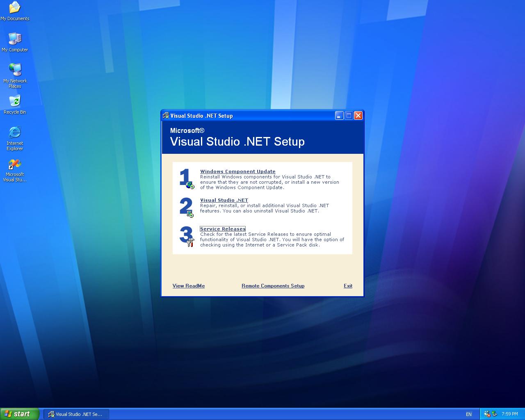Click the EN language indicator

469,414
